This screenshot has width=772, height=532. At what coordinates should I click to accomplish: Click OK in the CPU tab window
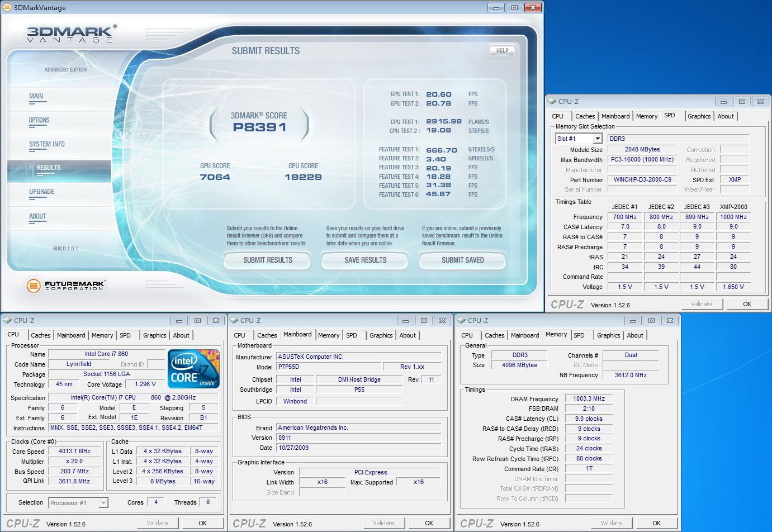pos(203,523)
